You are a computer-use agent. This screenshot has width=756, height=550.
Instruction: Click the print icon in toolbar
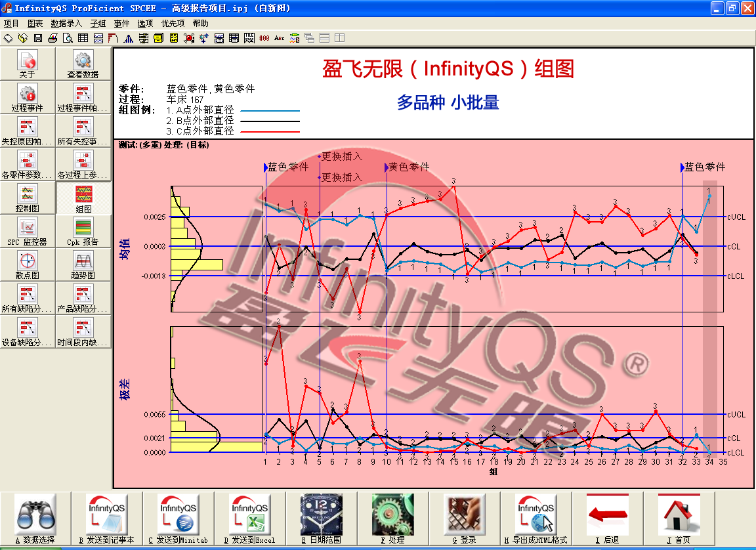tap(52, 38)
